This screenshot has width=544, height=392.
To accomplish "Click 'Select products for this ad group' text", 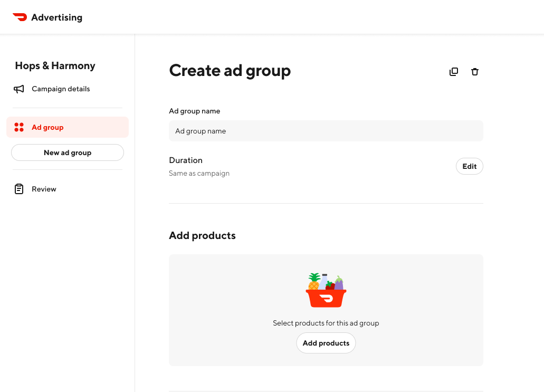I will [x=326, y=323].
